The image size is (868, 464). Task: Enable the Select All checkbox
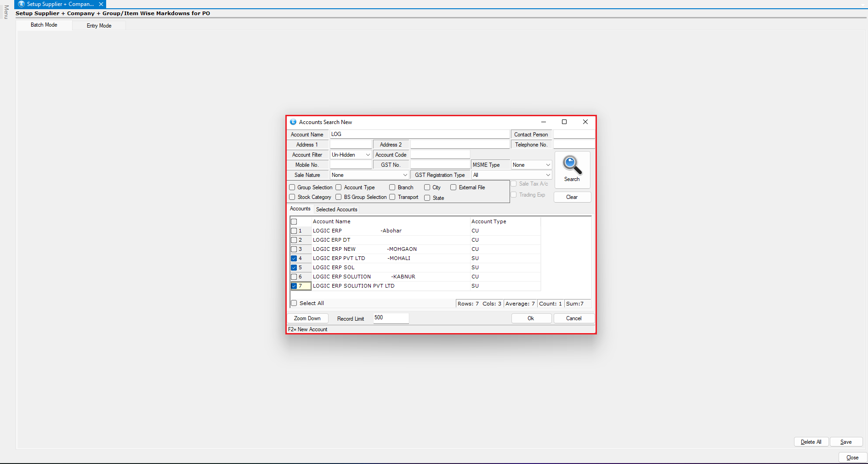click(294, 303)
